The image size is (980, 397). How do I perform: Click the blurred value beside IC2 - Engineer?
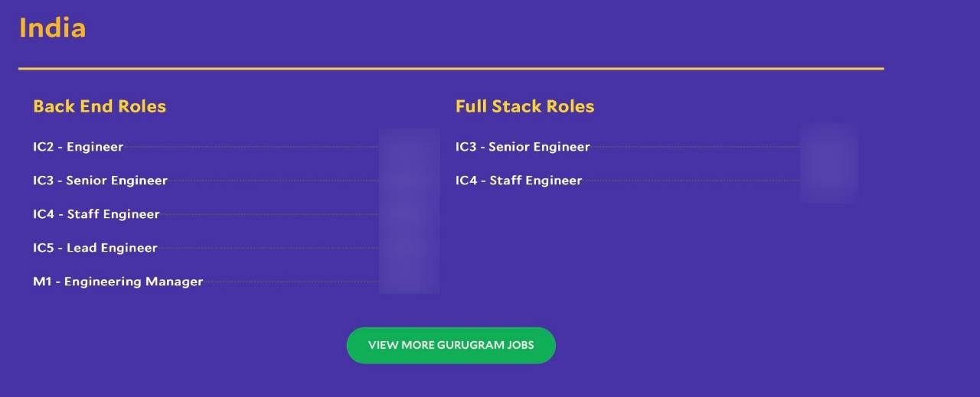409,147
